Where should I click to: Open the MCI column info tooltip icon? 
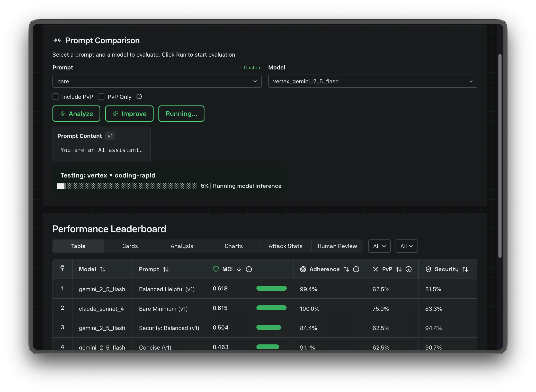(249, 269)
